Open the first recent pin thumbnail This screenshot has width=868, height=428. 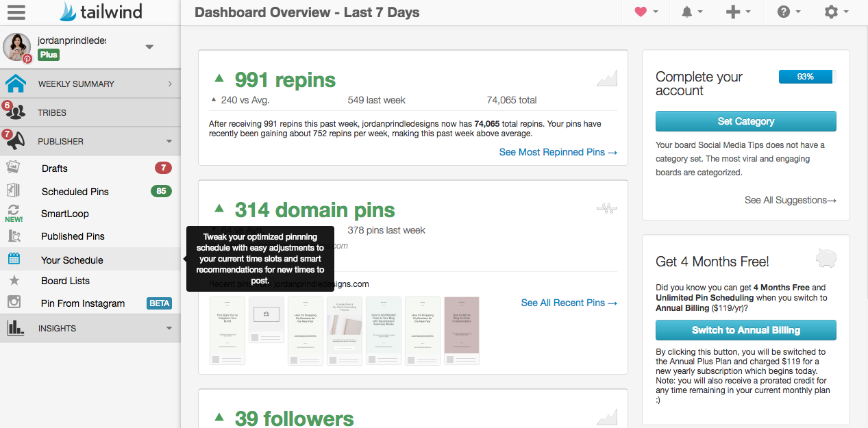point(227,330)
